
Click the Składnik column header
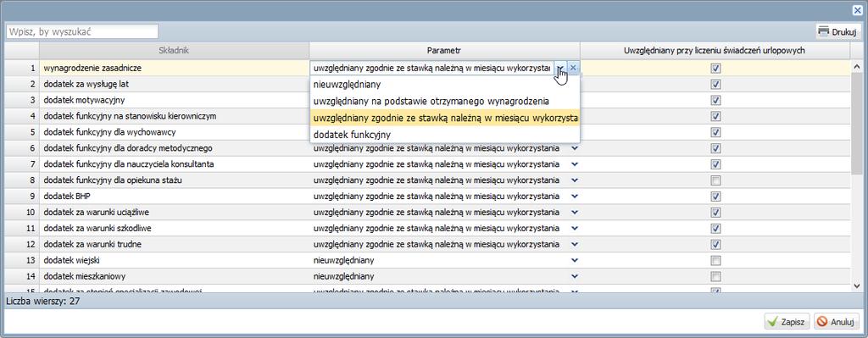(175, 50)
